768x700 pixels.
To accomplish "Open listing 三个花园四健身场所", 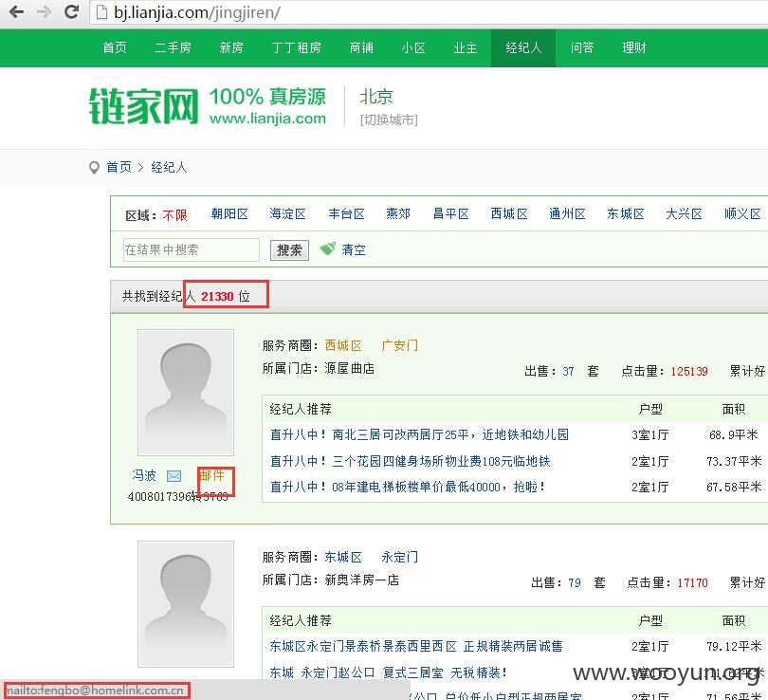I will pos(411,461).
